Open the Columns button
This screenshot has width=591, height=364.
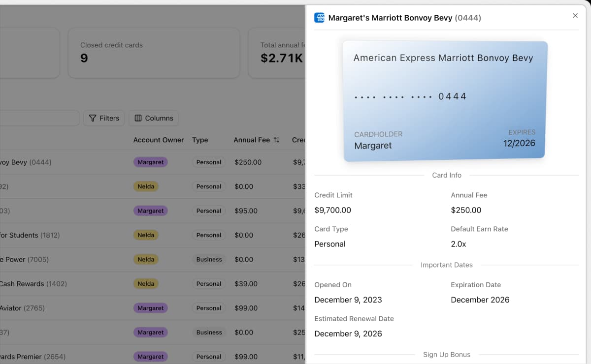point(154,118)
